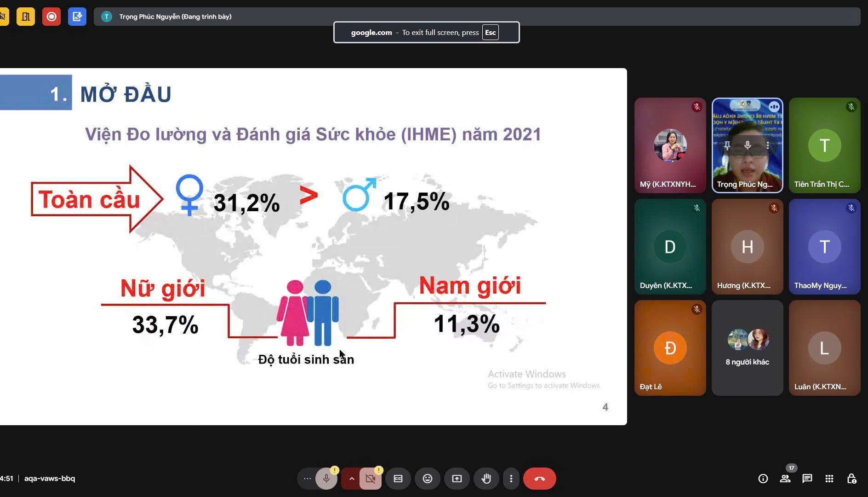This screenshot has height=497, width=868.
Task: Show the participants list with 17 badge
Action: click(785, 479)
